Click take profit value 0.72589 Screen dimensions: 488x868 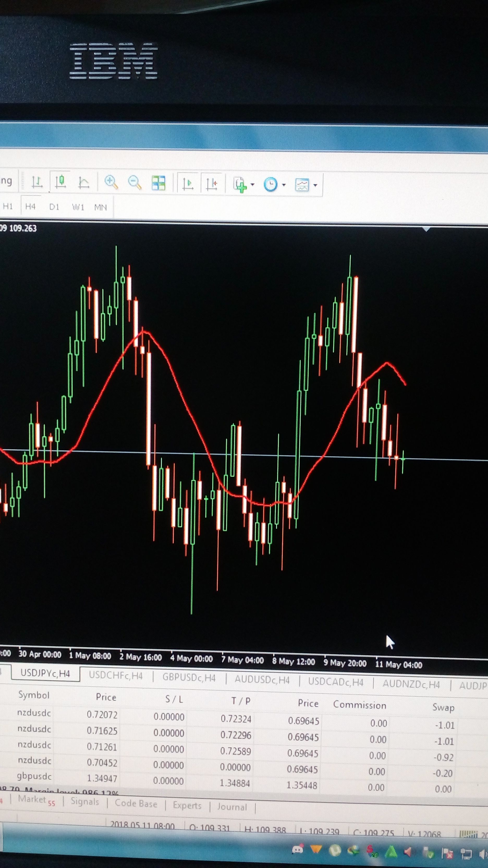[x=235, y=751]
